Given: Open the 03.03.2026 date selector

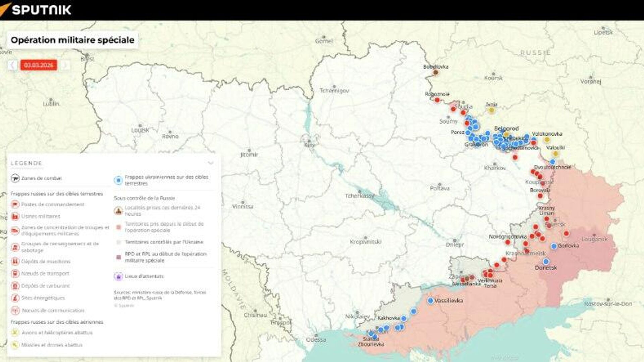Looking at the screenshot, I should [39, 65].
